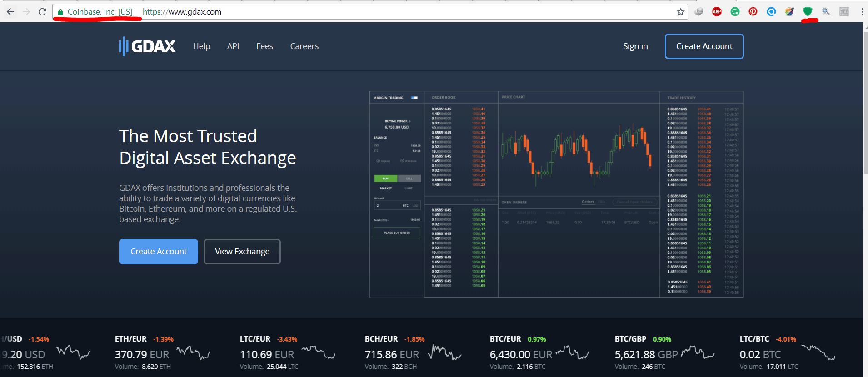Click the Coinbase, Inc. [US] certificate label
Image resolution: width=868 pixels, height=377 pixels.
(100, 12)
